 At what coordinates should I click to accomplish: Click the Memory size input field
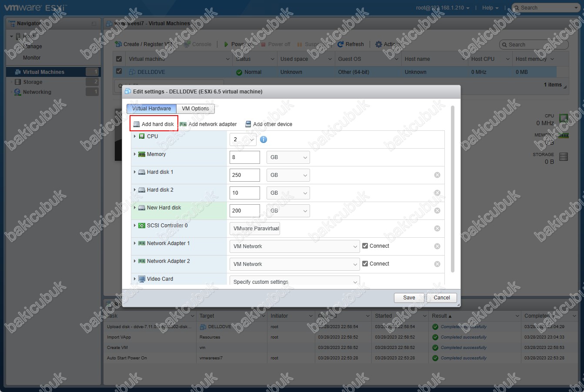pos(245,157)
